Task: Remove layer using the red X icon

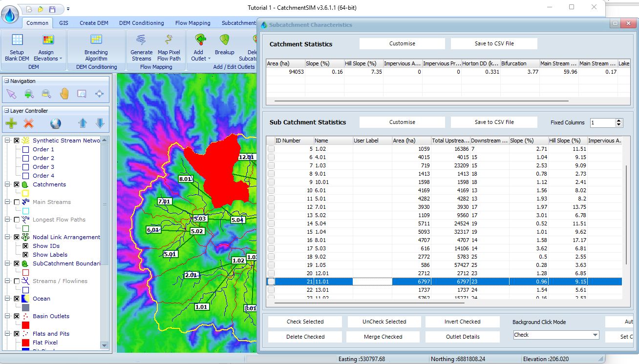Action: [29, 123]
